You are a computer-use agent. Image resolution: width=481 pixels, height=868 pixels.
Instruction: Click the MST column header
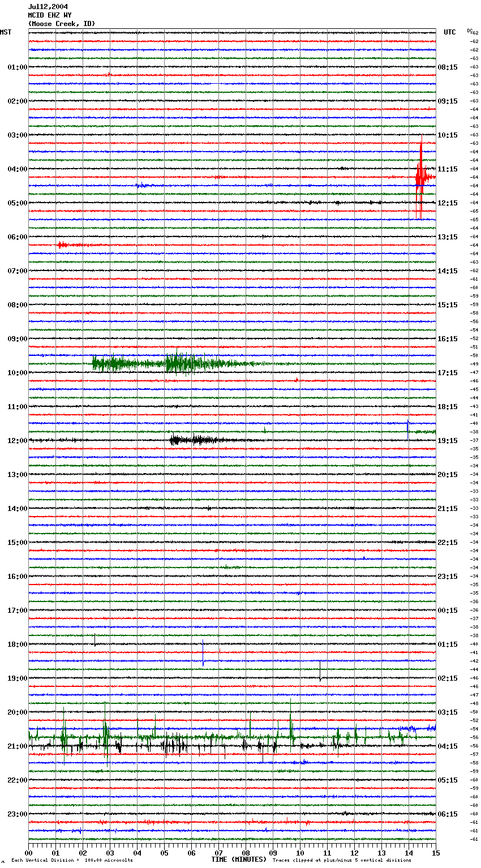[x=6, y=32]
